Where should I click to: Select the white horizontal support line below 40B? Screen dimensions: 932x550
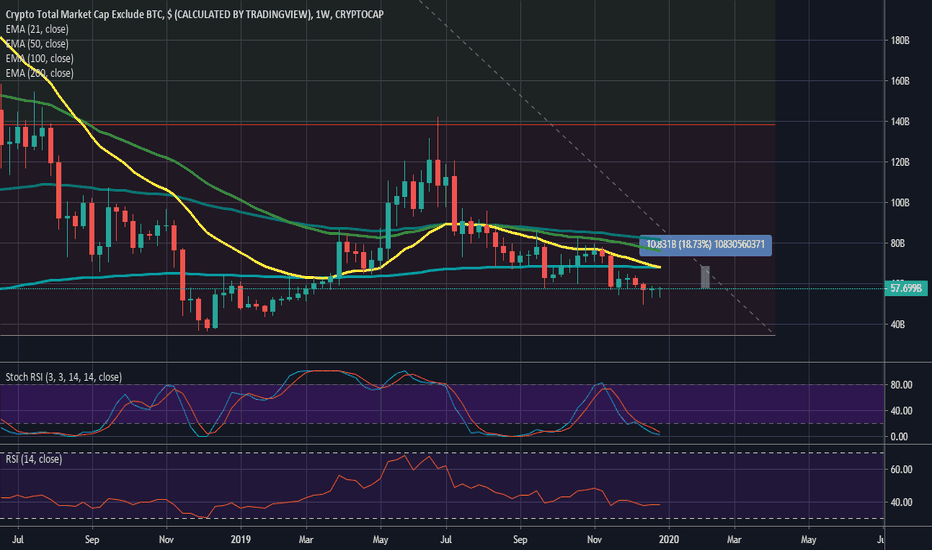pyautogui.click(x=386, y=335)
